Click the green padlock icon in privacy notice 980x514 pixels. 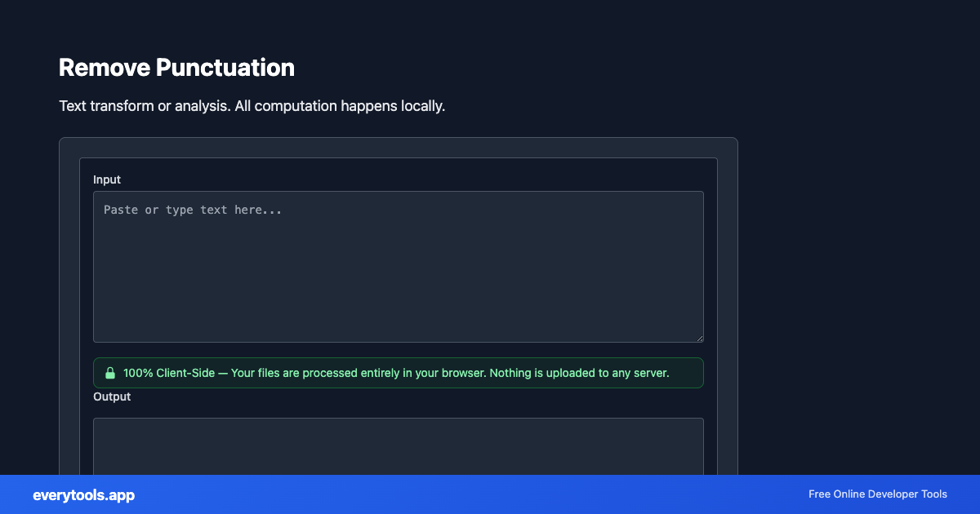point(110,373)
